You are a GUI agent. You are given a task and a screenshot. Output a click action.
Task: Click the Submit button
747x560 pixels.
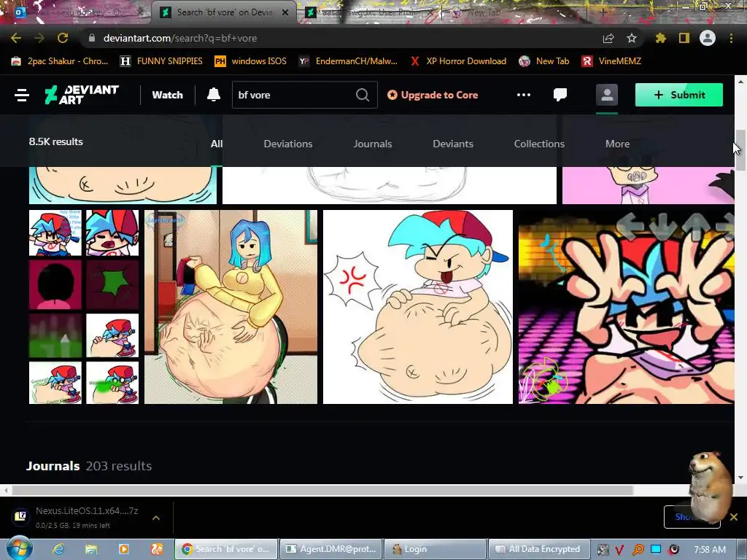coord(679,95)
